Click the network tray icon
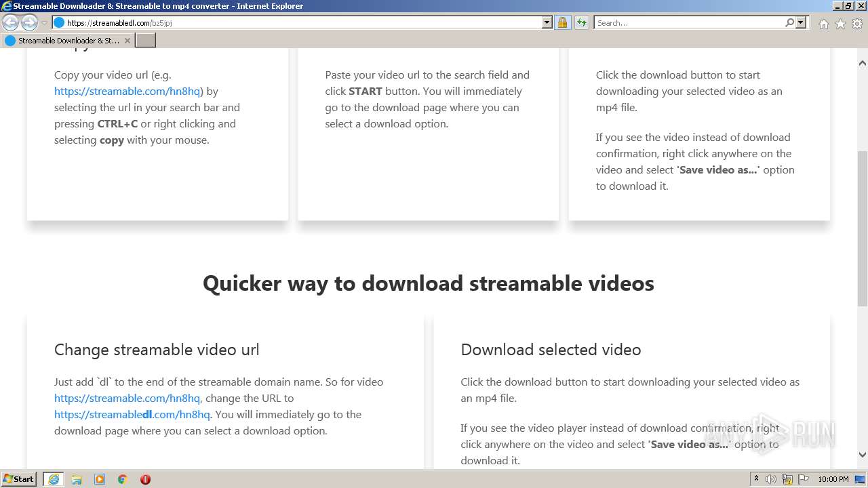The height and width of the screenshot is (488, 868). pos(787,479)
